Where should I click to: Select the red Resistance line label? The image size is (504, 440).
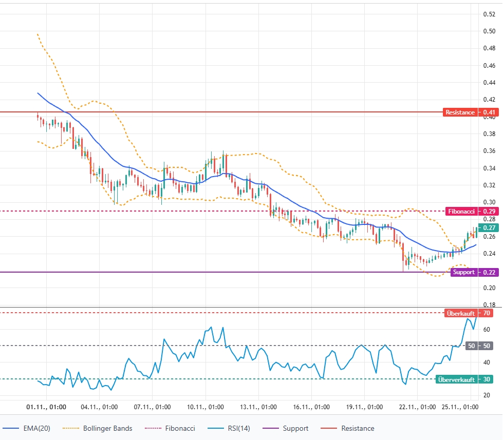[x=460, y=112]
